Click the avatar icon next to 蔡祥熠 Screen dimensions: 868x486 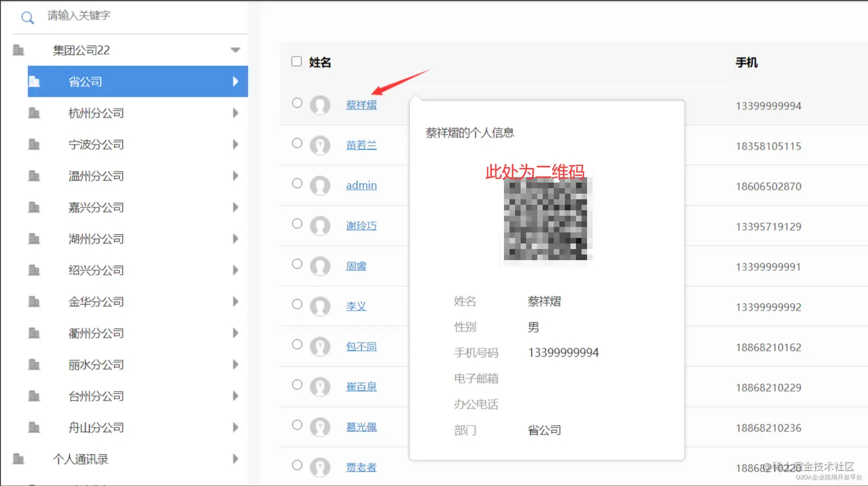coord(320,106)
